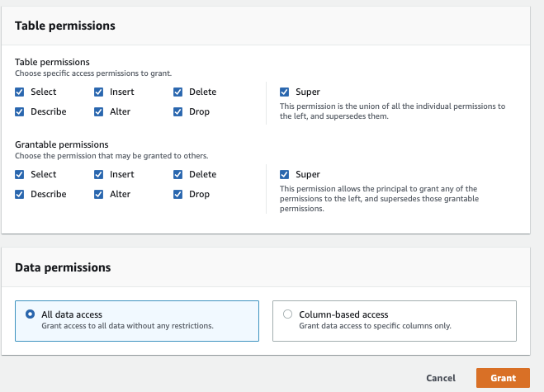Uncheck Alter under Grantable permissions
Image resolution: width=544 pixels, height=392 pixels.
click(99, 194)
